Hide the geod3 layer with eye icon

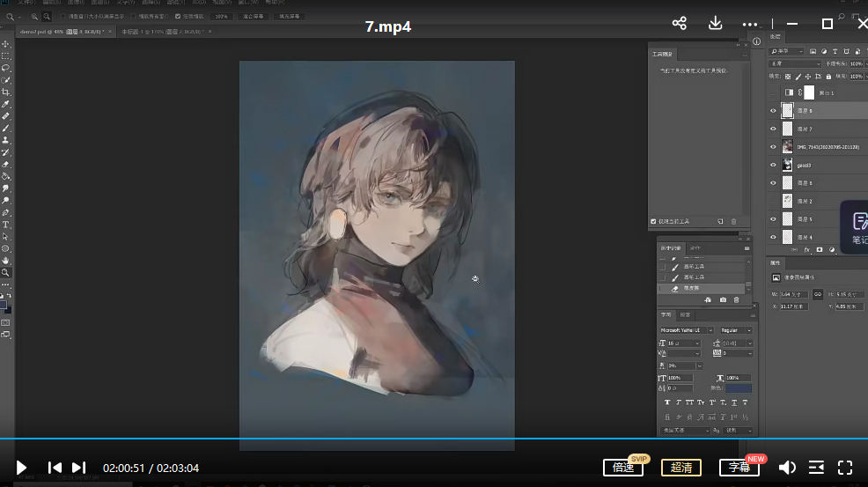coord(774,165)
